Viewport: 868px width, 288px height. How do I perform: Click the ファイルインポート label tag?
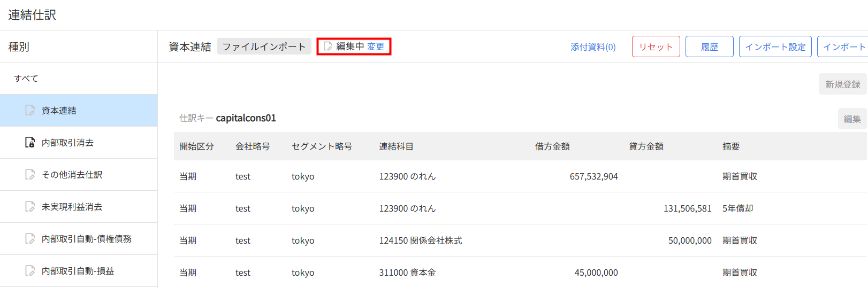click(264, 46)
